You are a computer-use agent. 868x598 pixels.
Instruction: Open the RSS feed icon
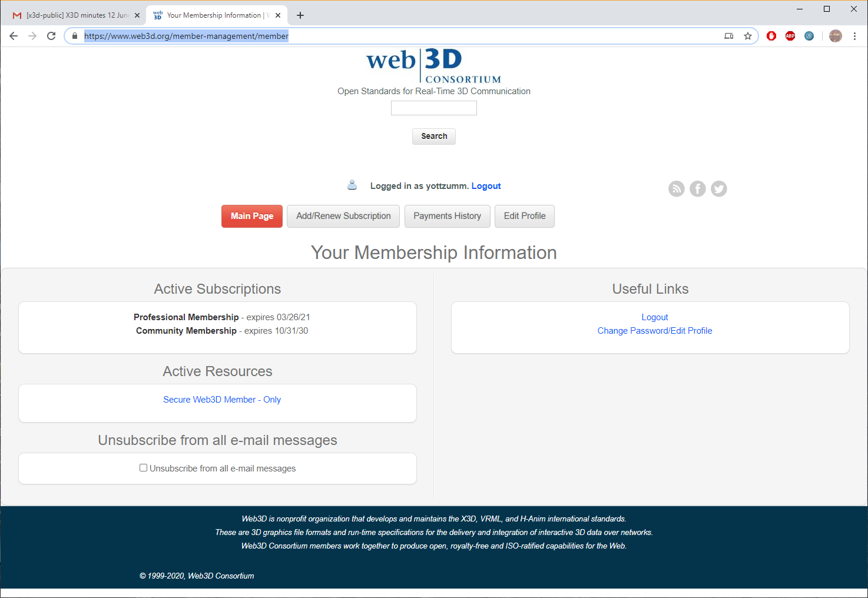click(677, 189)
